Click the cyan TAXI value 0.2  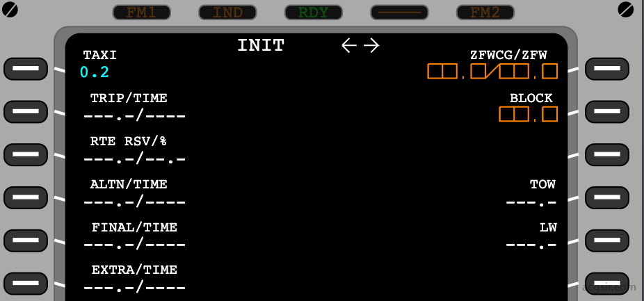[x=95, y=72]
